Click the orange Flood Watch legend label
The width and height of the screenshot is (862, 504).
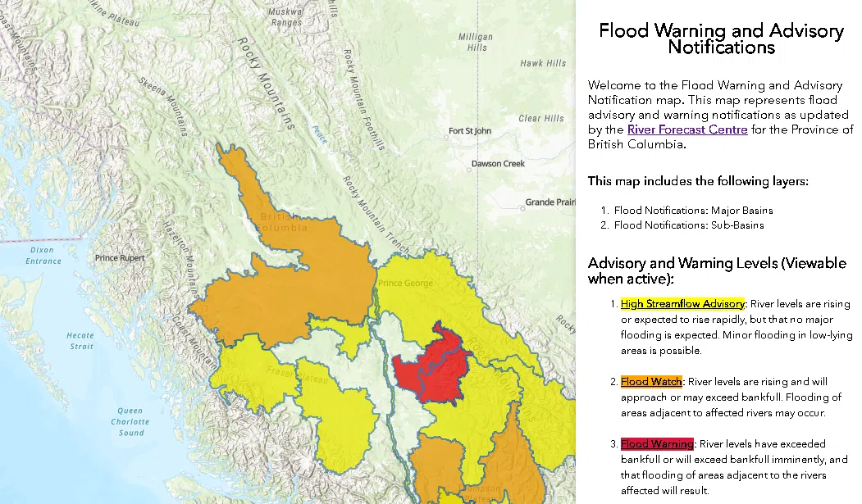pos(651,382)
